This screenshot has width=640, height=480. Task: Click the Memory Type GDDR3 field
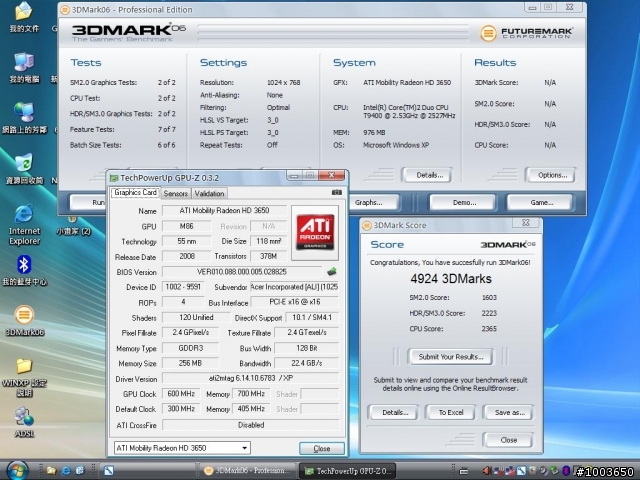pos(190,348)
